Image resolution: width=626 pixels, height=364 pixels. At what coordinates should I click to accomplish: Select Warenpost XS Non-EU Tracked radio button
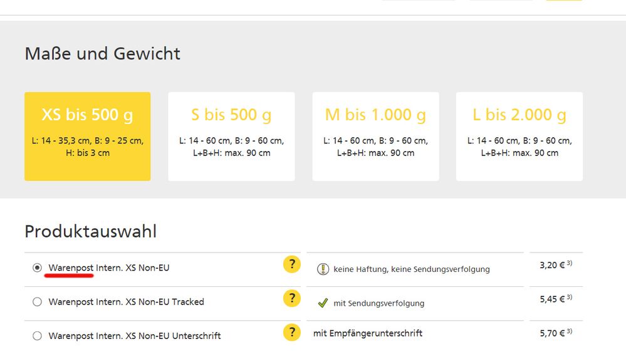pos(37,302)
